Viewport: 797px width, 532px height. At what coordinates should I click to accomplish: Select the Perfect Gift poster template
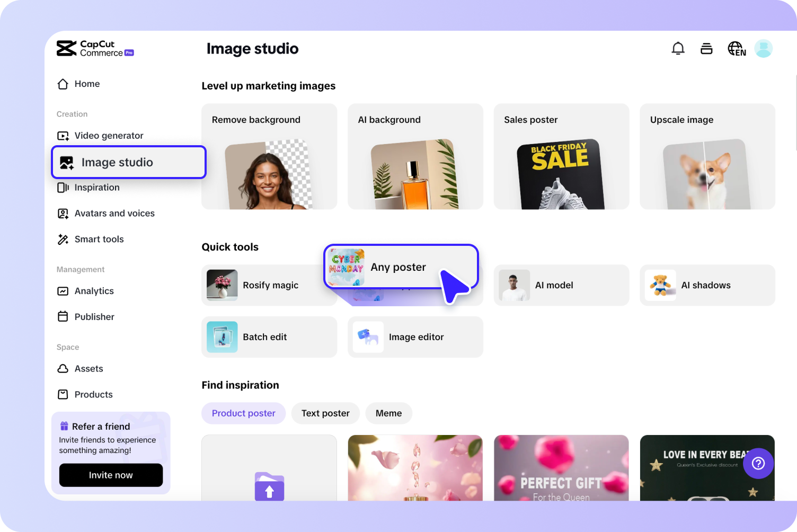tap(561, 468)
